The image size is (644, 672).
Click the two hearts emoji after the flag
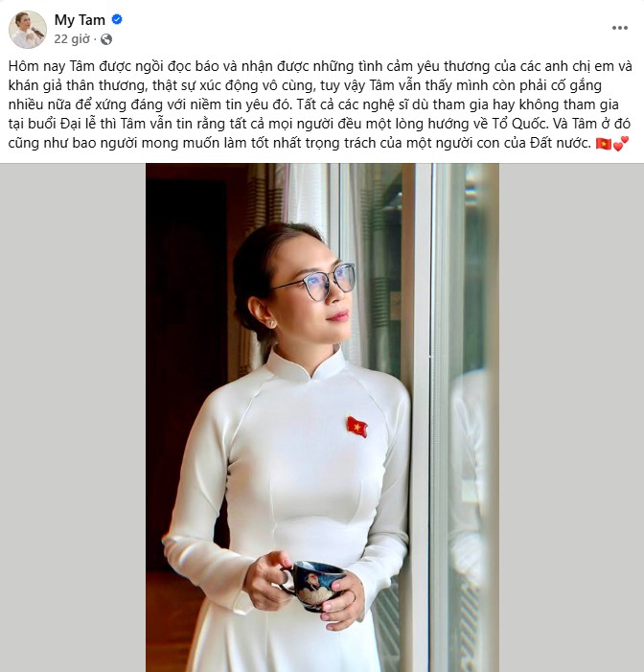click(x=620, y=144)
